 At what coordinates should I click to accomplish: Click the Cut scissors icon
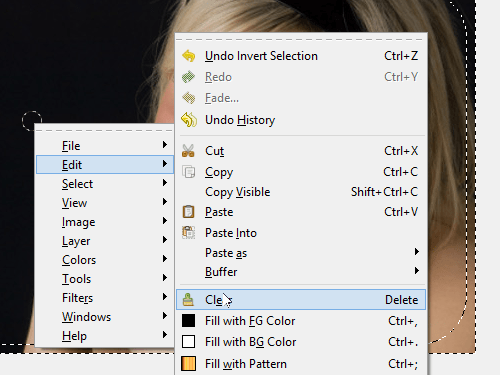188,151
